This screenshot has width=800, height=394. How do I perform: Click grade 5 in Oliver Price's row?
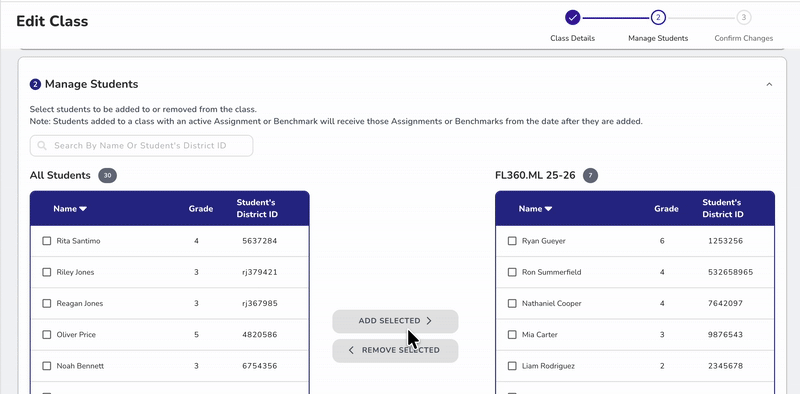point(196,335)
